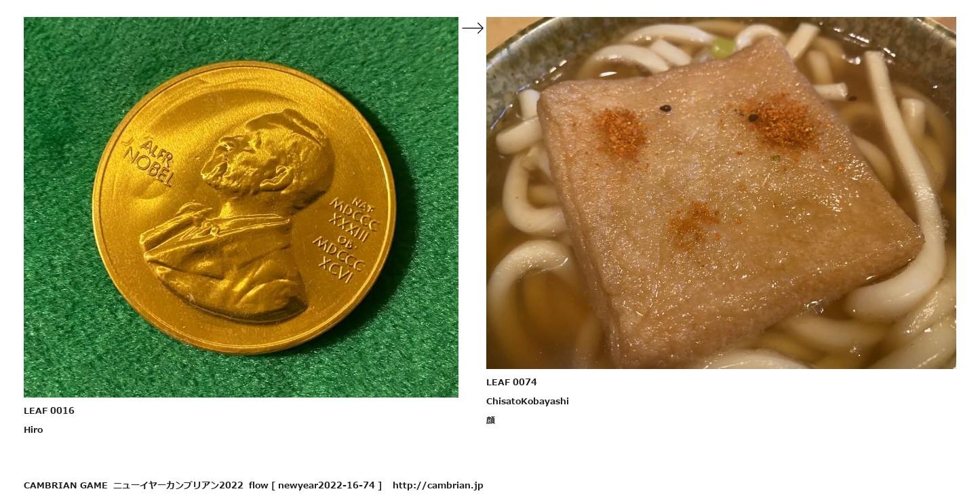The width and height of the screenshot is (980, 502).
Task: Click the author name ChisatoKobayashi
Action: pos(528,401)
